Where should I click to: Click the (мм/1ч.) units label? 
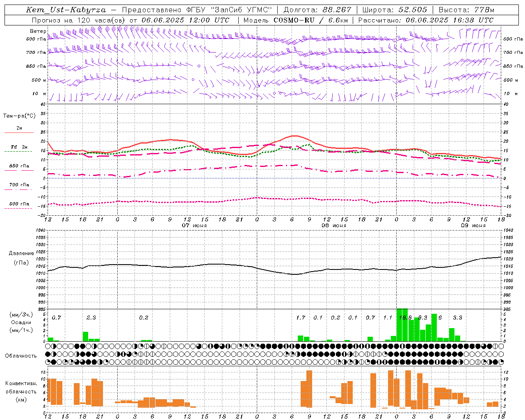tap(21, 330)
